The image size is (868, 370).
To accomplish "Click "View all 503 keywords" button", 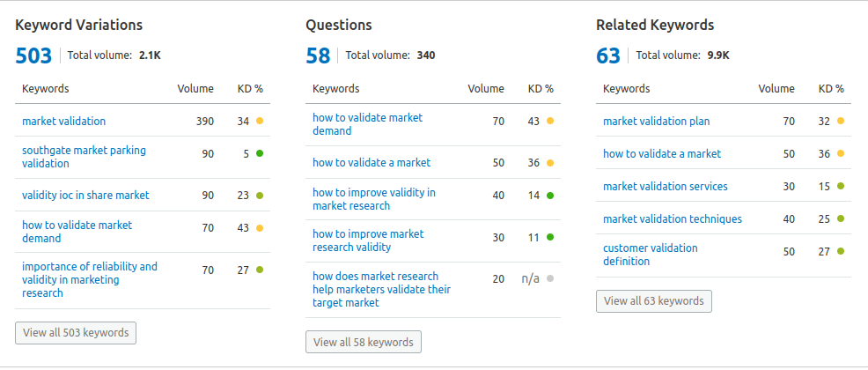I will 76,333.
